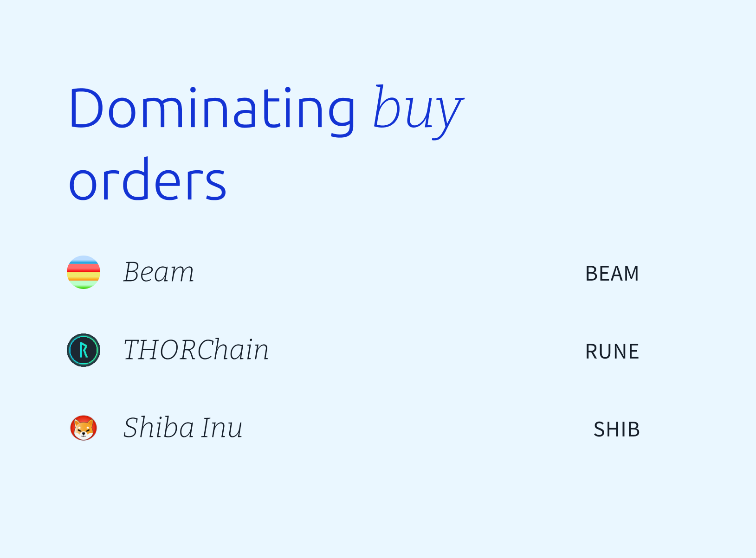The width and height of the screenshot is (756, 558).
Task: Click the Beam rainbow-striped coin icon
Action: [x=84, y=272]
